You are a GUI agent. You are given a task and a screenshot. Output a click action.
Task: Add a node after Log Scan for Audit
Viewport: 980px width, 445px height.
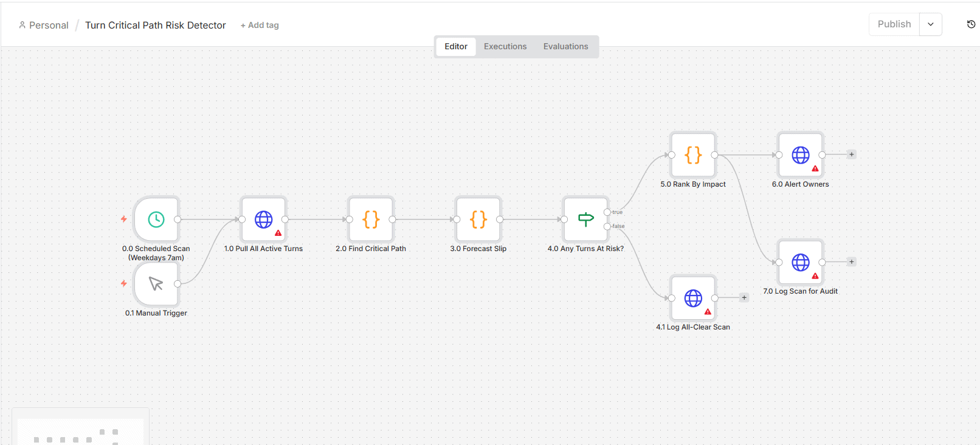pos(852,262)
